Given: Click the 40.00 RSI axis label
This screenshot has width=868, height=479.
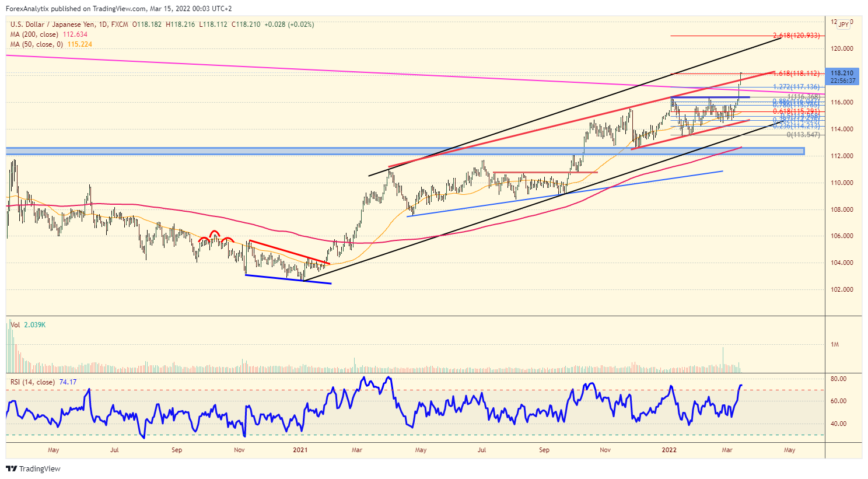Looking at the screenshot, I should coord(838,424).
